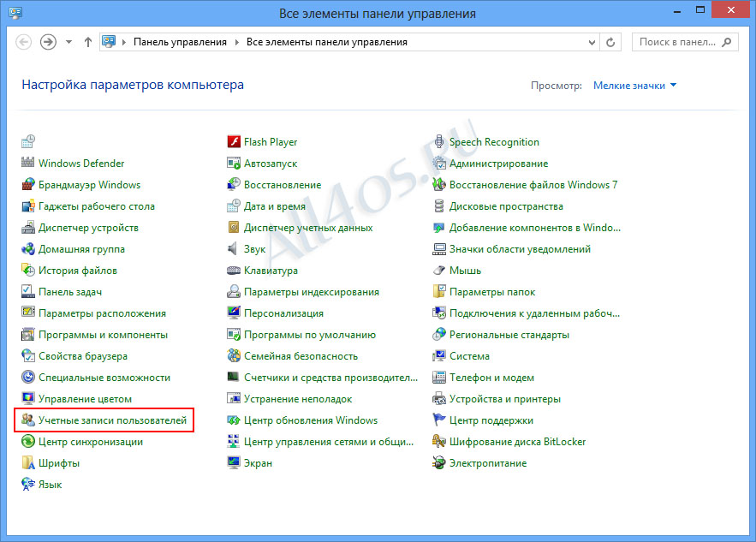Open Гаджеты рабочего стола icon
Viewport: 756px width, 542px height.
pyautogui.click(x=28, y=205)
